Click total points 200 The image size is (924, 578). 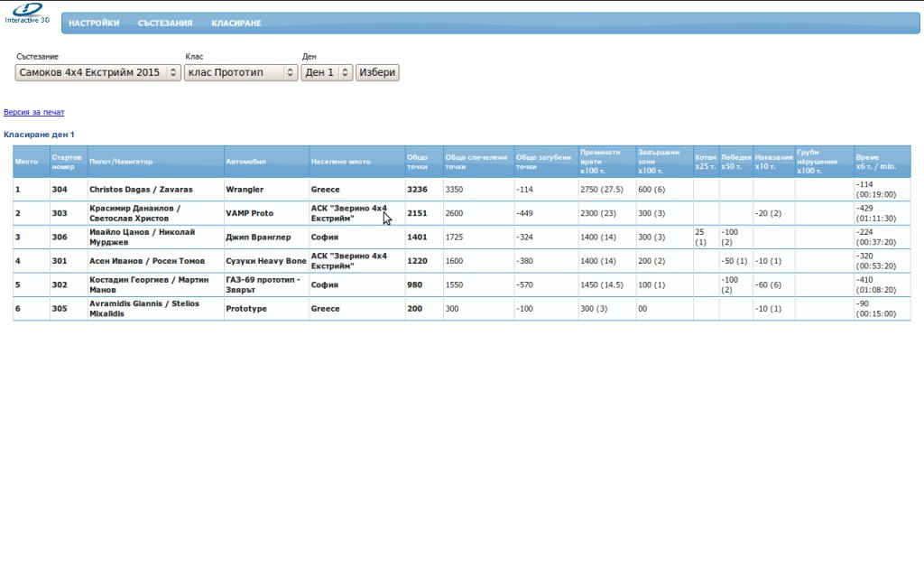415,309
